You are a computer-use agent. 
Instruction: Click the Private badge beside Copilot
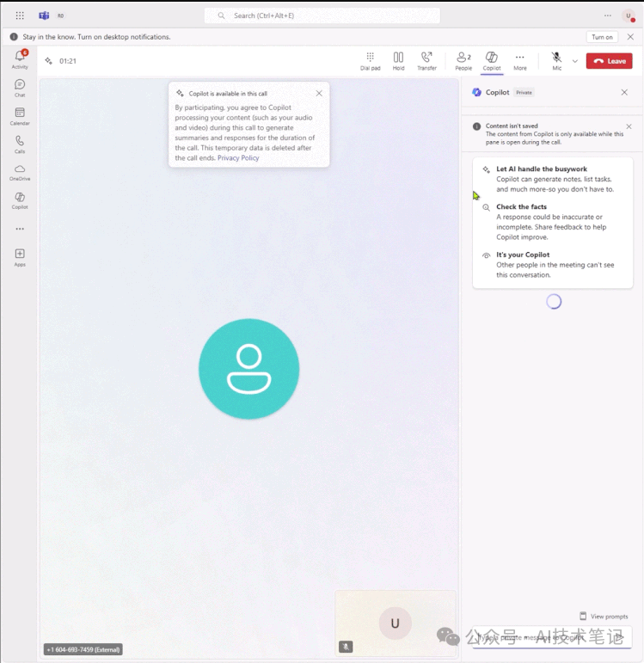pyautogui.click(x=524, y=92)
